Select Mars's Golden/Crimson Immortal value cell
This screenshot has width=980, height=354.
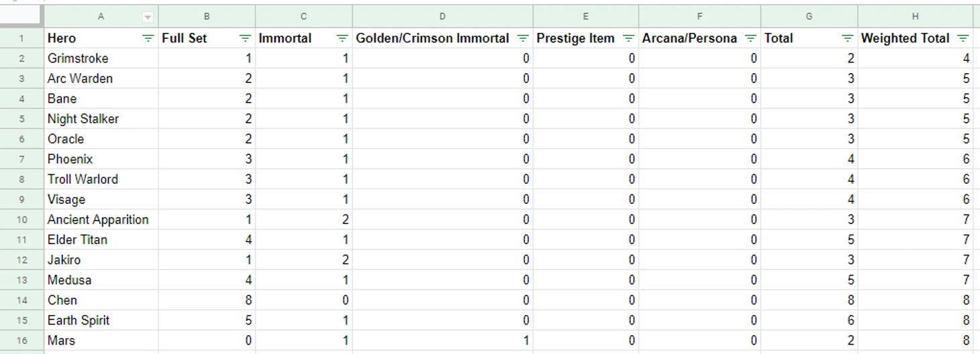(442, 341)
